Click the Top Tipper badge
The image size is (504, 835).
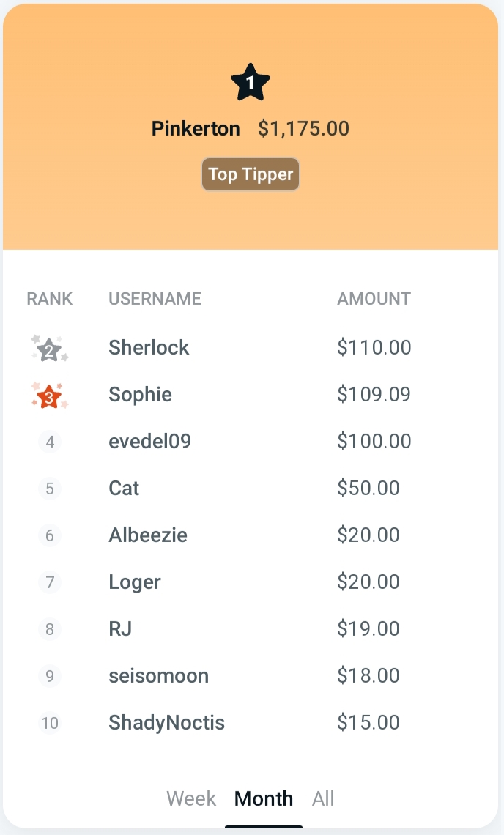pos(251,174)
